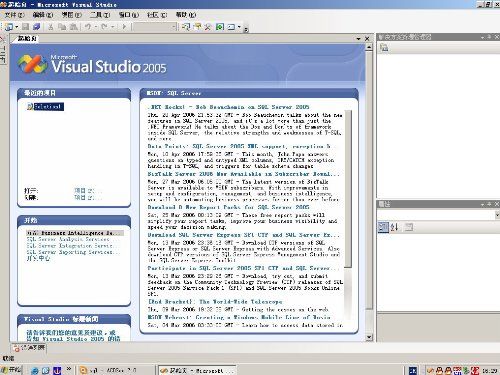Open the 文件(F) menu
This screenshot has width=500, height=375.
tap(15, 15)
